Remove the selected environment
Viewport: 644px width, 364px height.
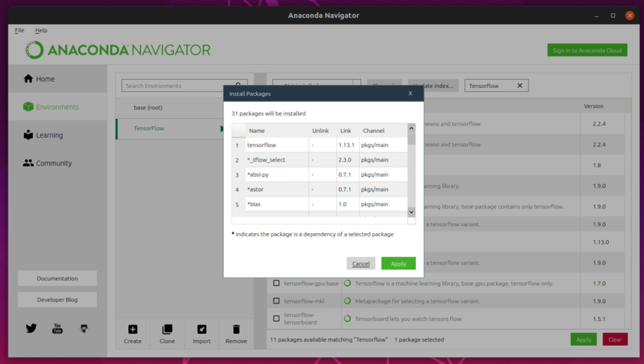pos(236,334)
